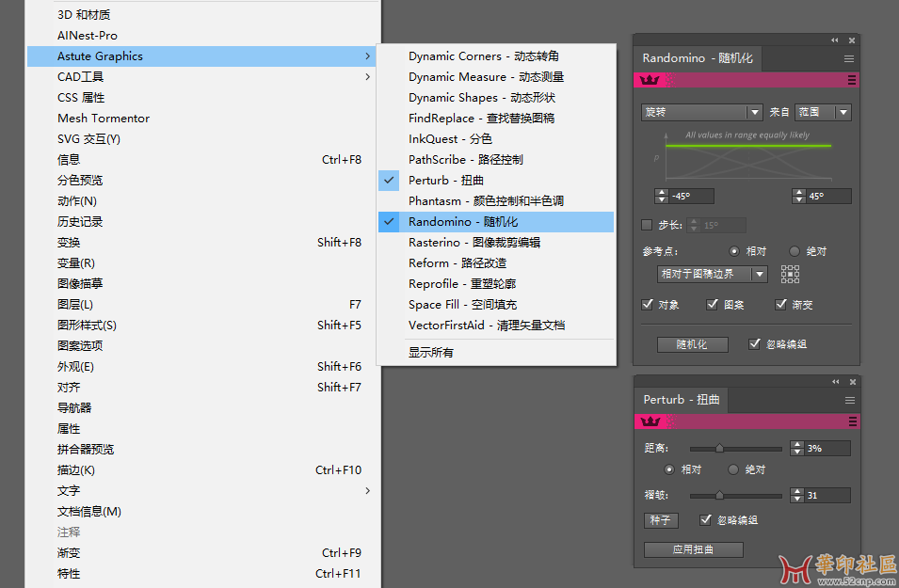
Task: Click the -45° value stepper arrows
Action: 662,196
